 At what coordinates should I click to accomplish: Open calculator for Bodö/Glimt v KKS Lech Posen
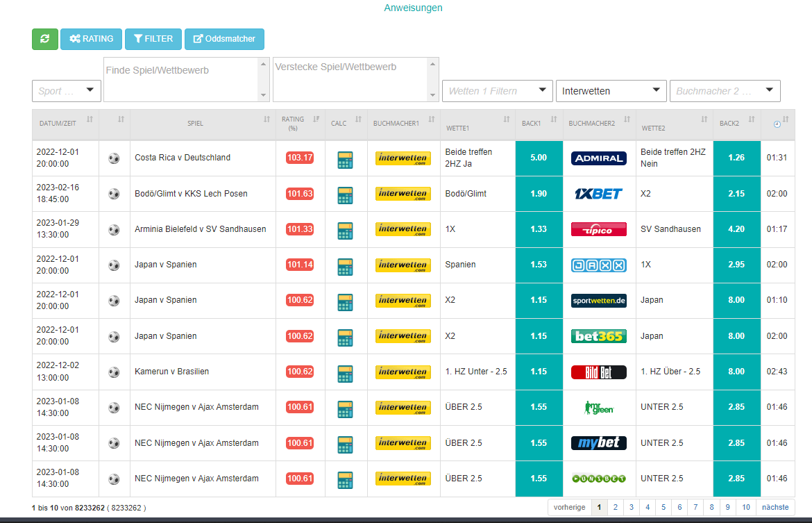pyautogui.click(x=345, y=195)
